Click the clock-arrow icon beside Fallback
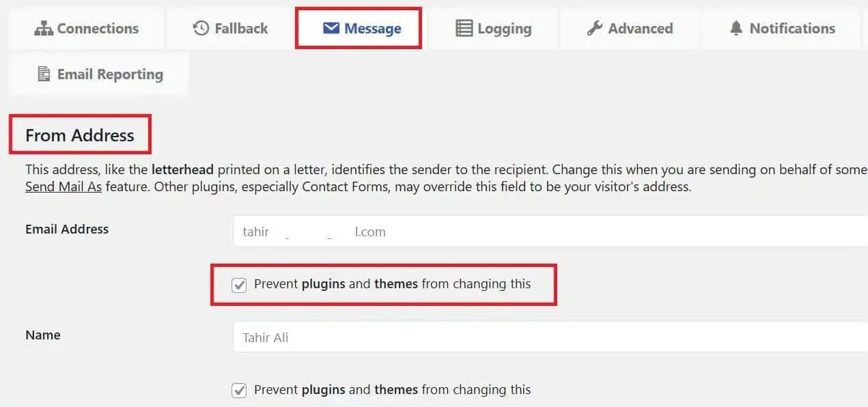Viewport: 868px width, 407px height. point(201,29)
